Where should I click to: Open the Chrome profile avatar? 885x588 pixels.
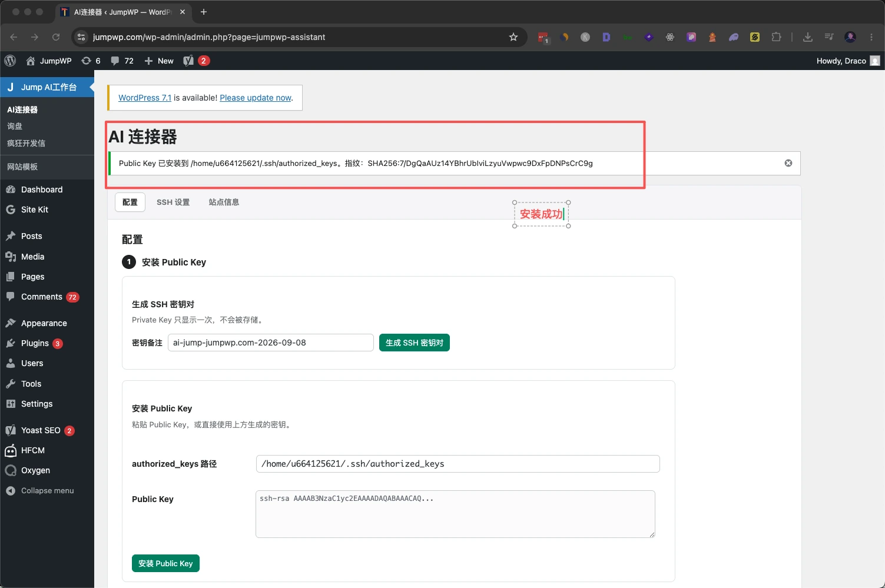click(x=850, y=37)
